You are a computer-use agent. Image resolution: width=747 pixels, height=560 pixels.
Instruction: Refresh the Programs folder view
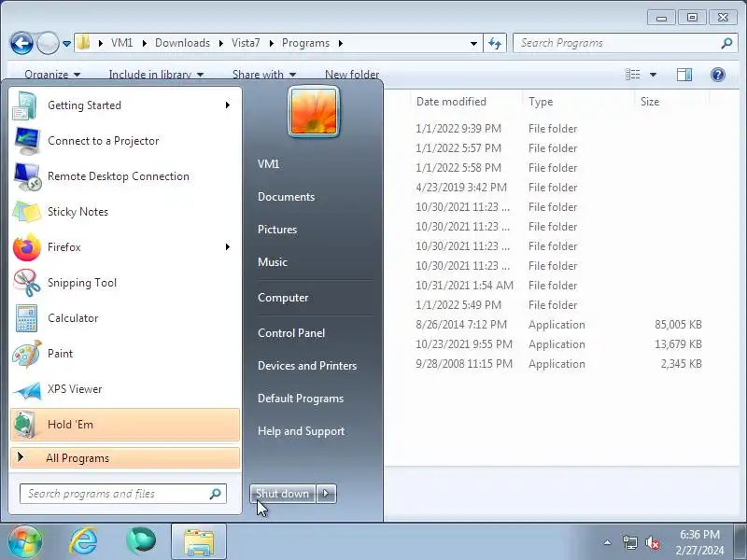click(495, 43)
